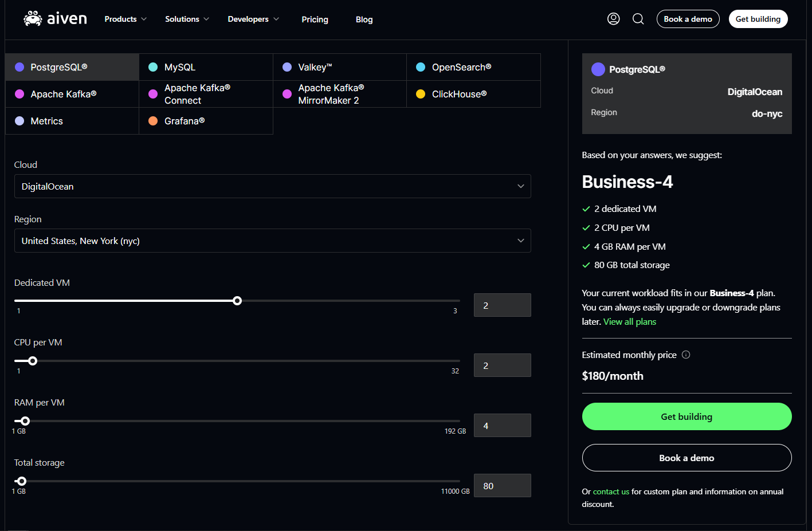Focus the RAM per VM number field
812x531 pixels.
click(x=503, y=426)
